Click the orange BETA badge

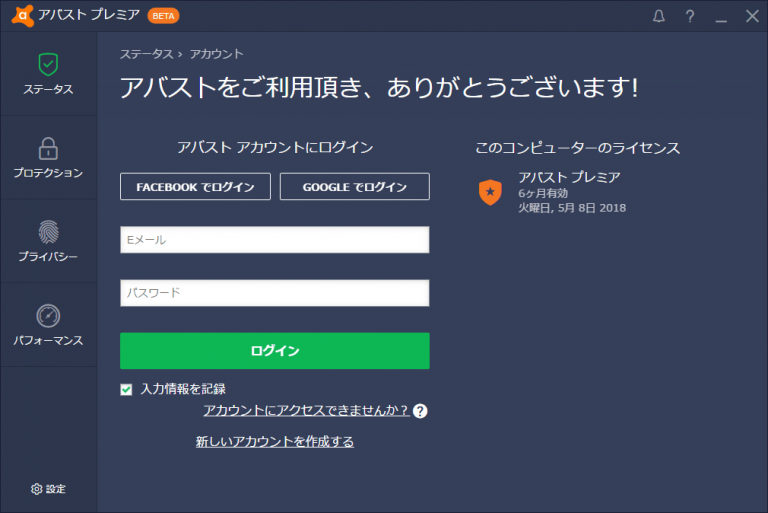pos(163,16)
